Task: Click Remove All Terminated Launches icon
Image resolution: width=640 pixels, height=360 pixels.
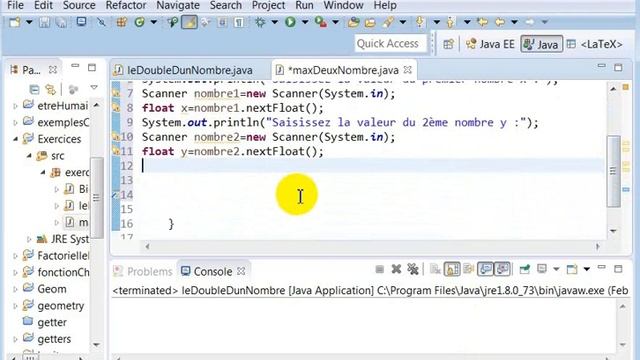Action: (x=413, y=269)
